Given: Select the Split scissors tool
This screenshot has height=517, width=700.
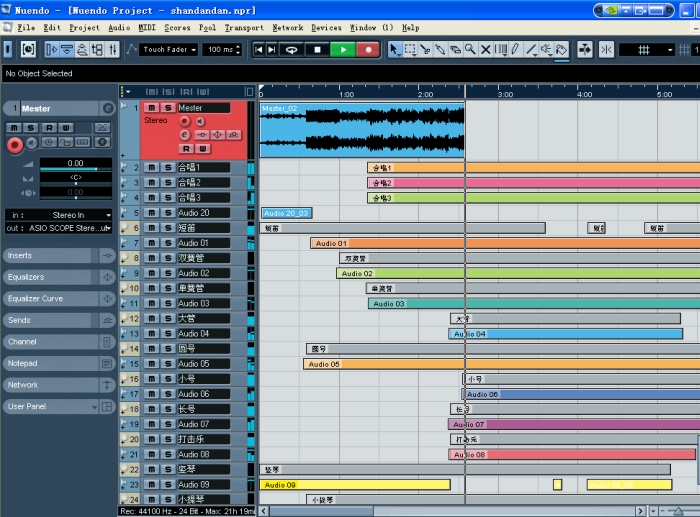Looking at the screenshot, I should (x=425, y=49).
